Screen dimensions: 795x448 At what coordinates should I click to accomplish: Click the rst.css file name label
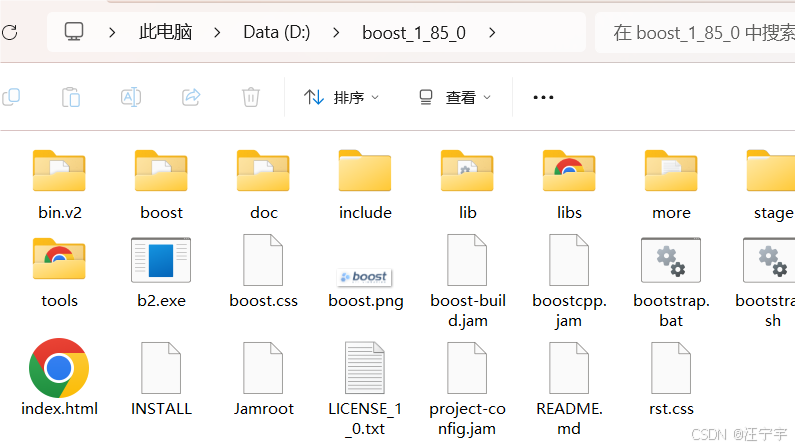(x=671, y=408)
